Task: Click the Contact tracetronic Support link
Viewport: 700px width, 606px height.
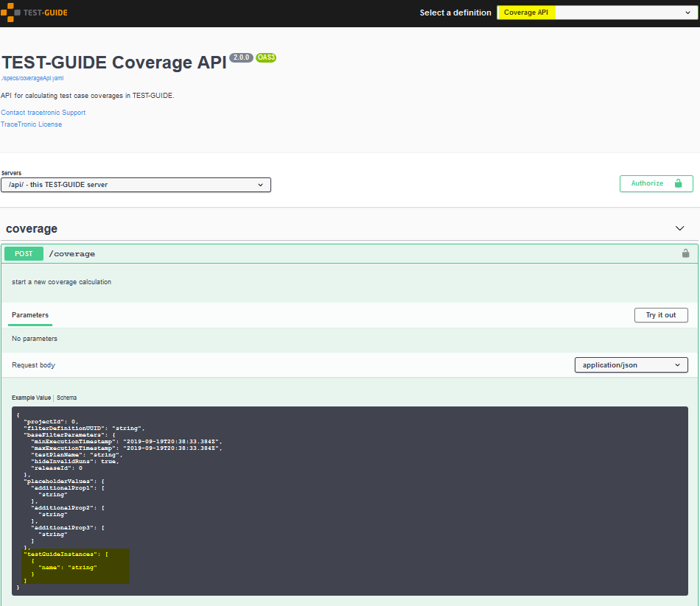Action: pyautogui.click(x=43, y=112)
